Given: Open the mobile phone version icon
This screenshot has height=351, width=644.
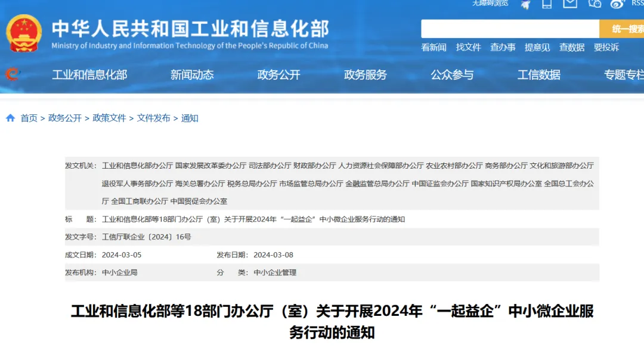Looking at the screenshot, I should click(546, 4).
